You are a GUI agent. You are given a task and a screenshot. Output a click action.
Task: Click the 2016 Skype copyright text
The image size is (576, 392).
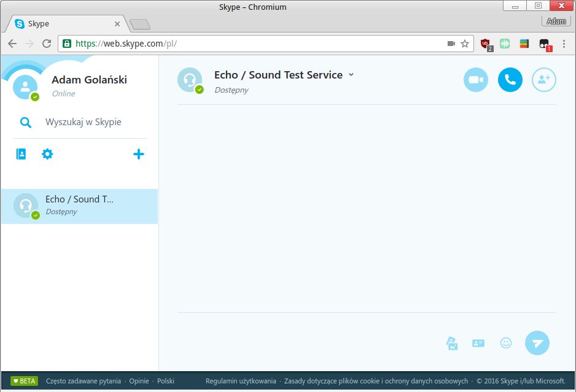521,381
